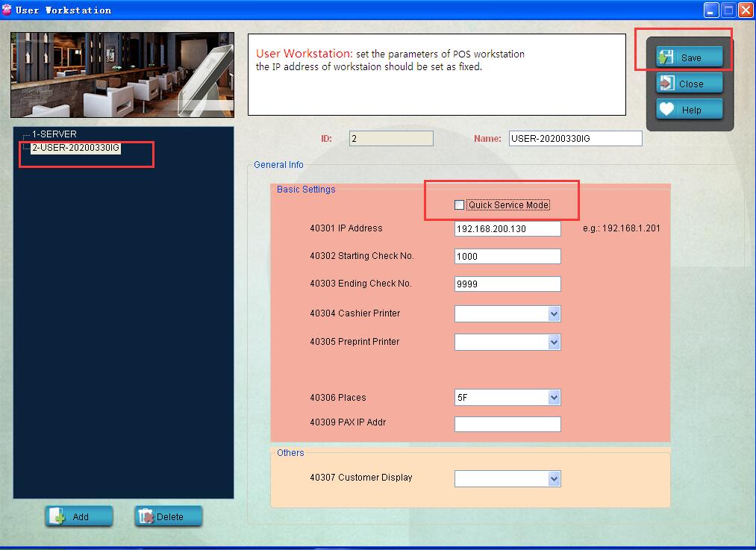Click the Name input field
Image resolution: width=756 pixels, height=550 pixels.
[x=575, y=138]
